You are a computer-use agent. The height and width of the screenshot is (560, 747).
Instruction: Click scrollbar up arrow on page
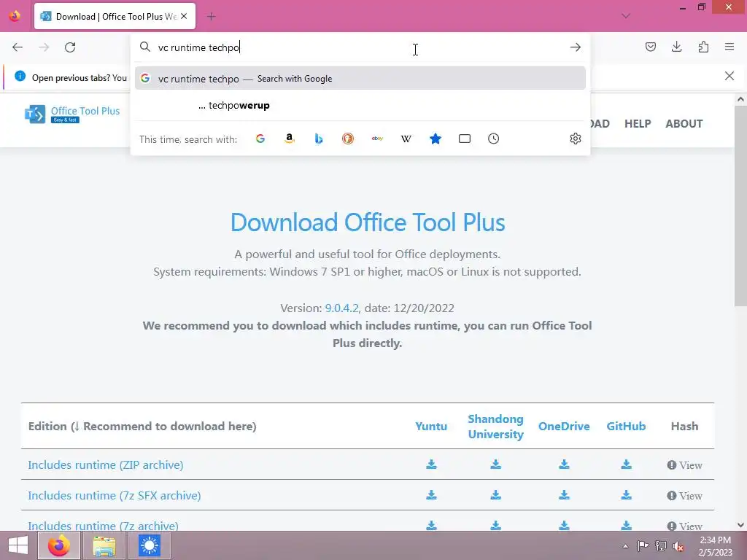740,99
